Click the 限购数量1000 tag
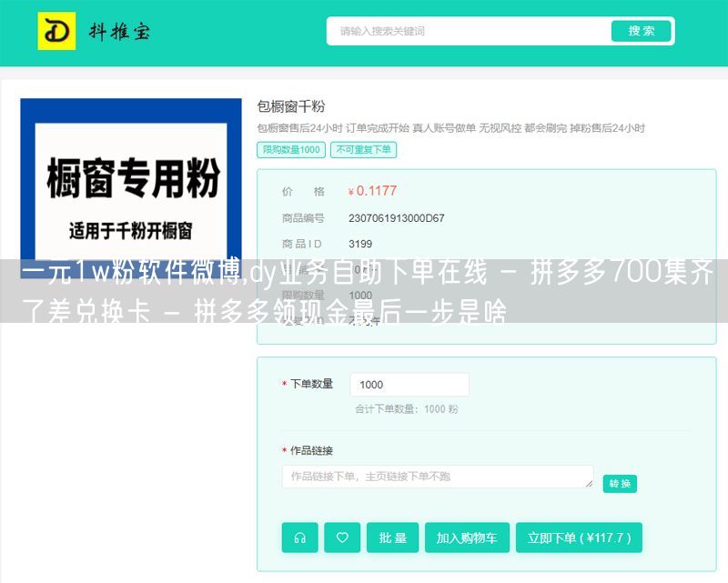Image resolution: width=728 pixels, height=583 pixels. [x=291, y=149]
